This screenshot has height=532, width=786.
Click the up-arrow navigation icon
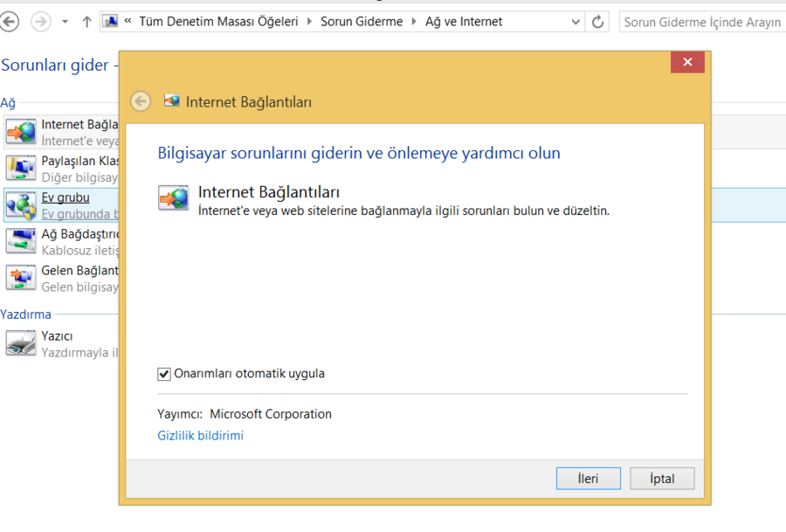pos(86,22)
